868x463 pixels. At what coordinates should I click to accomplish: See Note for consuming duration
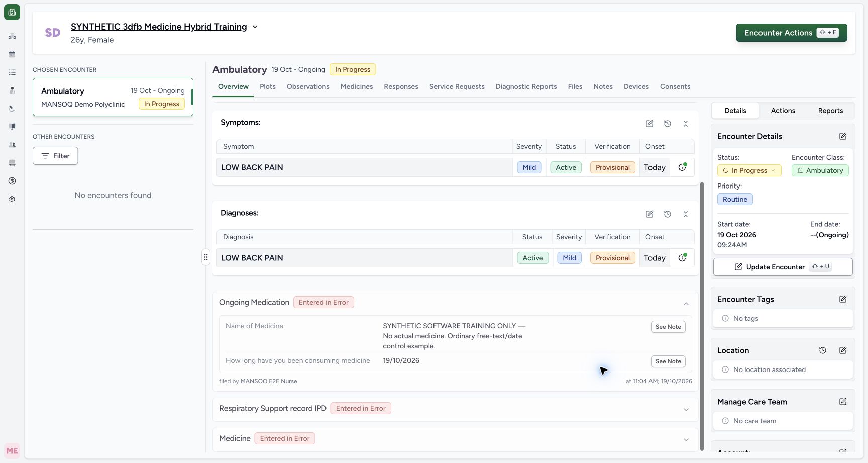[x=668, y=361]
